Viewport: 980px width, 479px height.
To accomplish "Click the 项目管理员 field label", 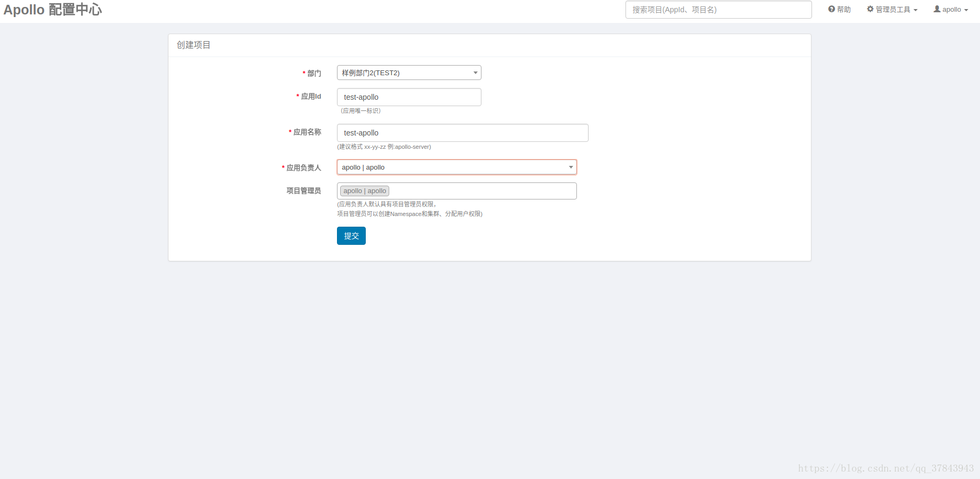I will pyautogui.click(x=303, y=190).
